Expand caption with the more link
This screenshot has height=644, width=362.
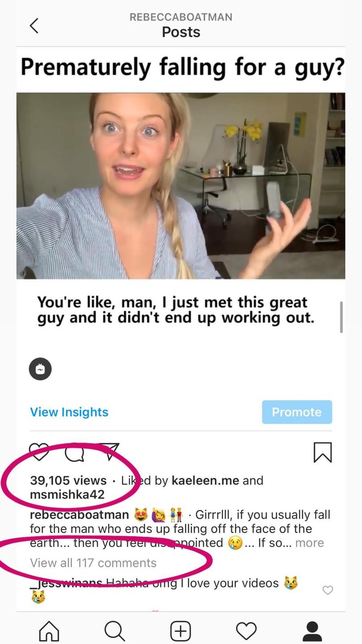coord(310,543)
